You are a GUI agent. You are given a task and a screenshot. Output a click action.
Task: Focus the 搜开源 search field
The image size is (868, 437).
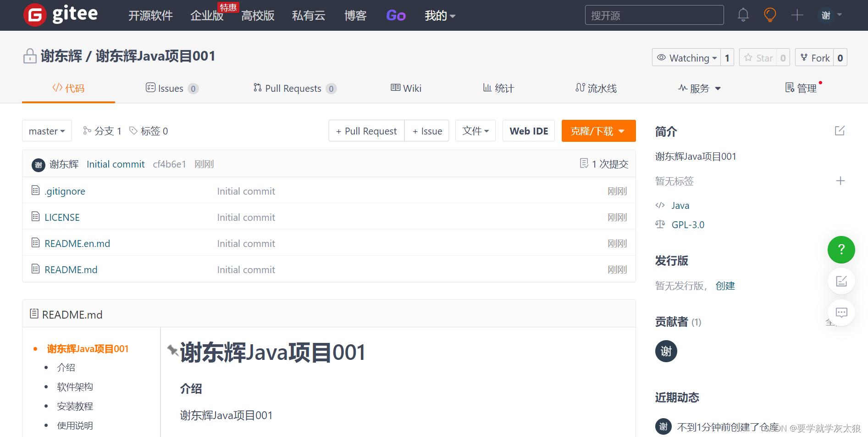(654, 15)
